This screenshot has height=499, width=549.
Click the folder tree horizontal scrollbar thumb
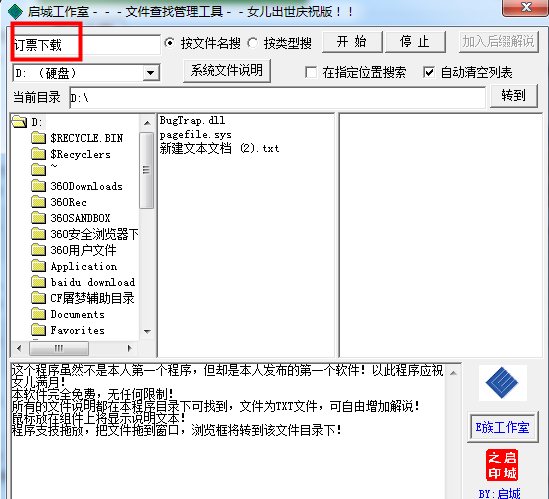tap(59, 348)
